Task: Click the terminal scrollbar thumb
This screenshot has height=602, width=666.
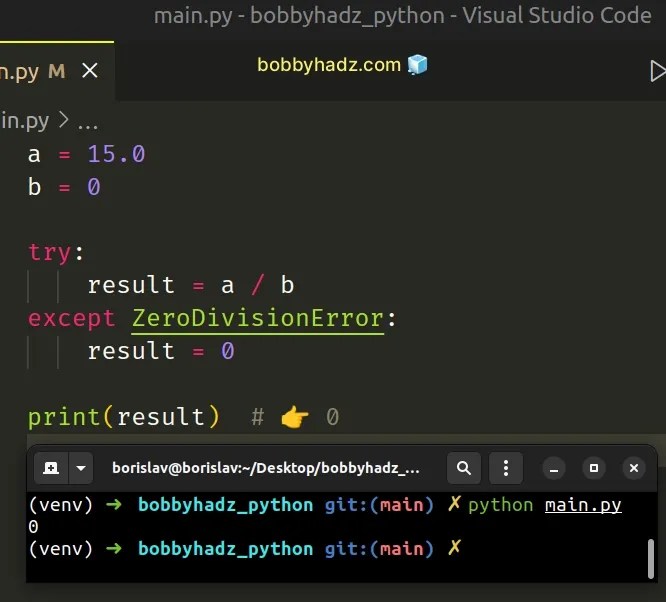Action: [650, 559]
